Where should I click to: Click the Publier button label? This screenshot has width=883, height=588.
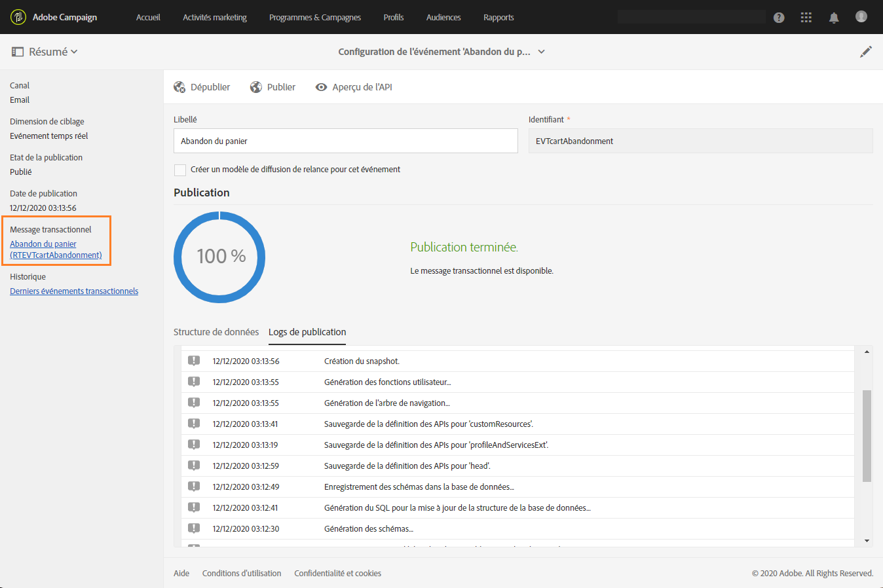point(281,87)
